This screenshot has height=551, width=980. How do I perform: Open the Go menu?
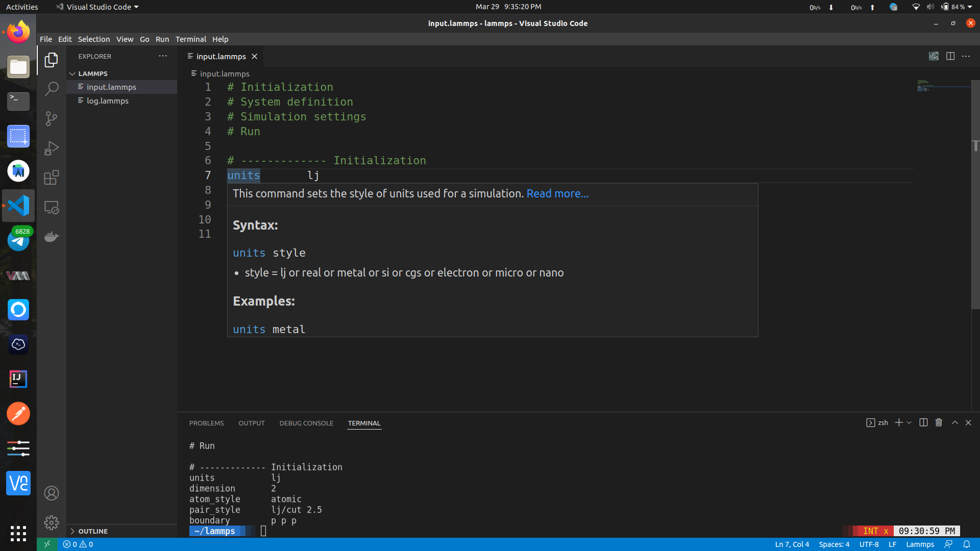(x=144, y=39)
